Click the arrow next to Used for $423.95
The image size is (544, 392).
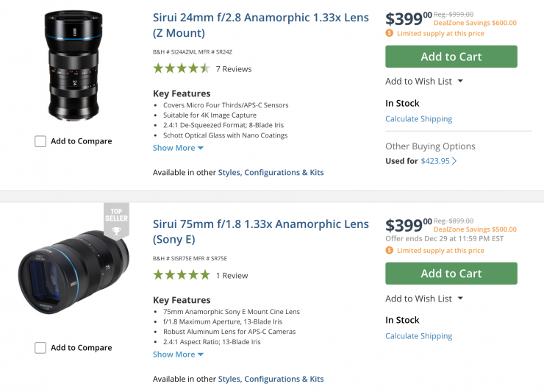(454, 161)
